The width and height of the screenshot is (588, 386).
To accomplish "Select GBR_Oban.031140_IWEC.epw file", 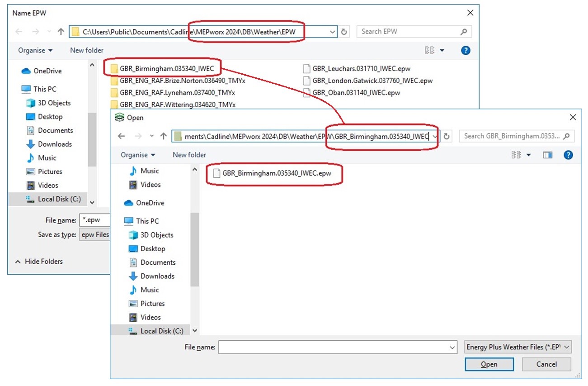I will [352, 92].
